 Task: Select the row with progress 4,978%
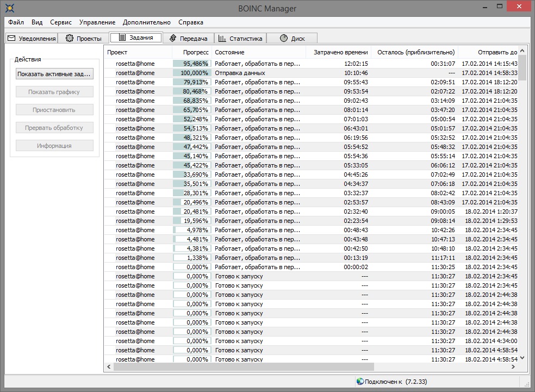pyautogui.click(x=311, y=230)
